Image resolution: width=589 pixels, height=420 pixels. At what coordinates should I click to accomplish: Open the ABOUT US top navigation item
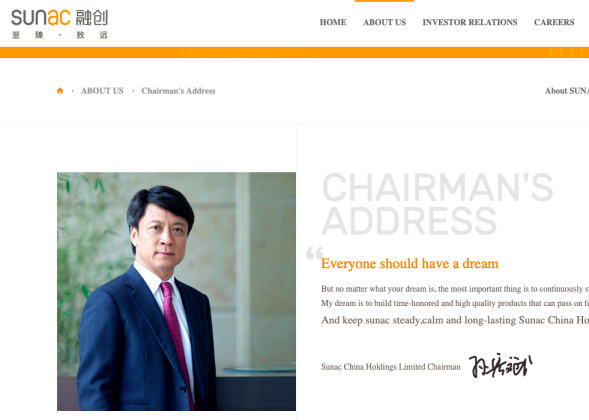click(384, 22)
